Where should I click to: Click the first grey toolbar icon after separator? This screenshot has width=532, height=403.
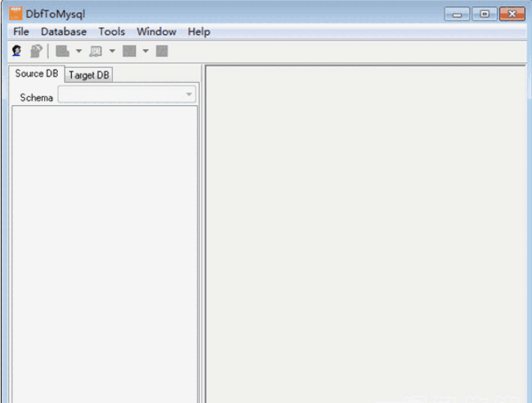coord(62,51)
